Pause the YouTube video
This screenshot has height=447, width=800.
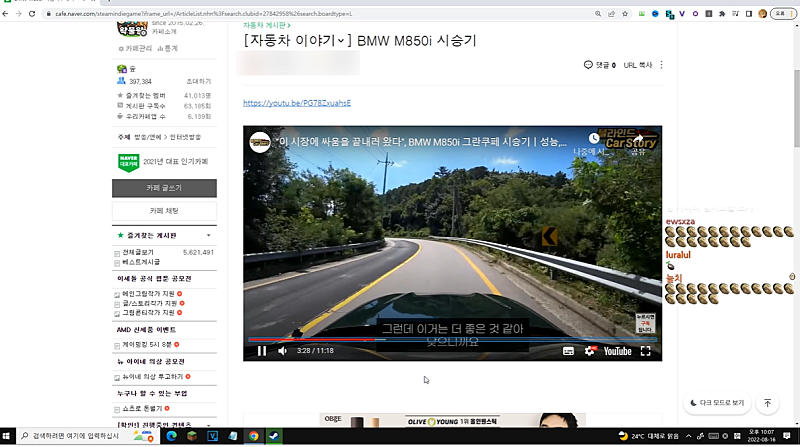click(262, 351)
